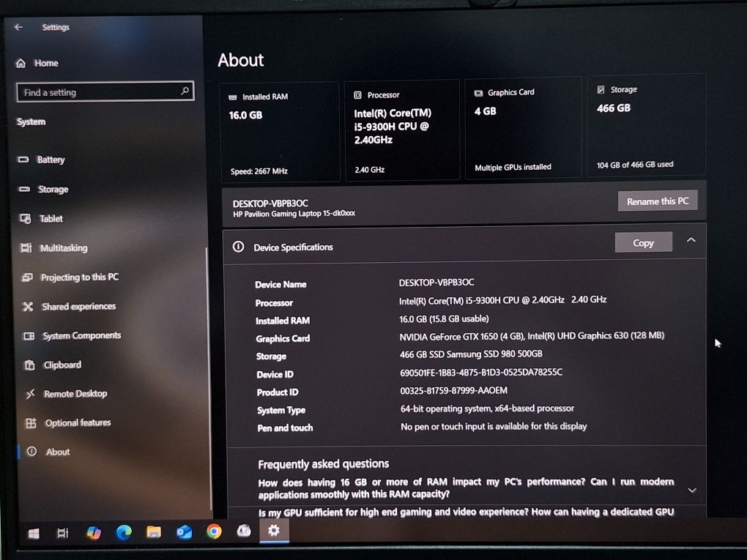
Task: Click the Clipboard sidebar icon
Action: click(29, 365)
